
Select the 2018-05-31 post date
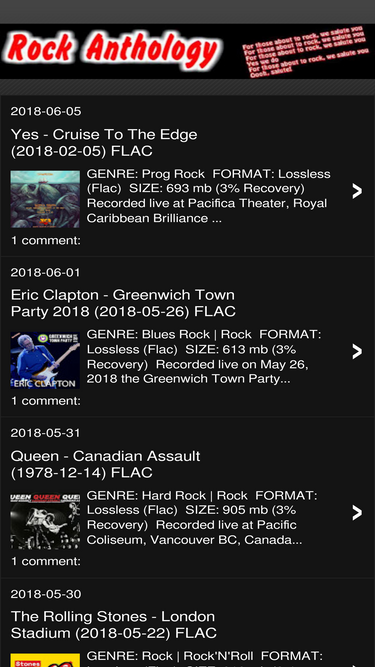pos(45,433)
